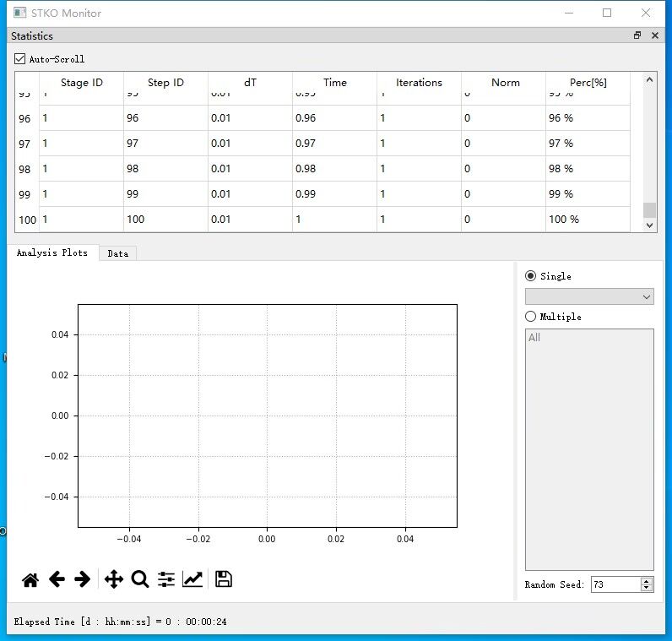Reset plot view with Home icon

coord(30,579)
